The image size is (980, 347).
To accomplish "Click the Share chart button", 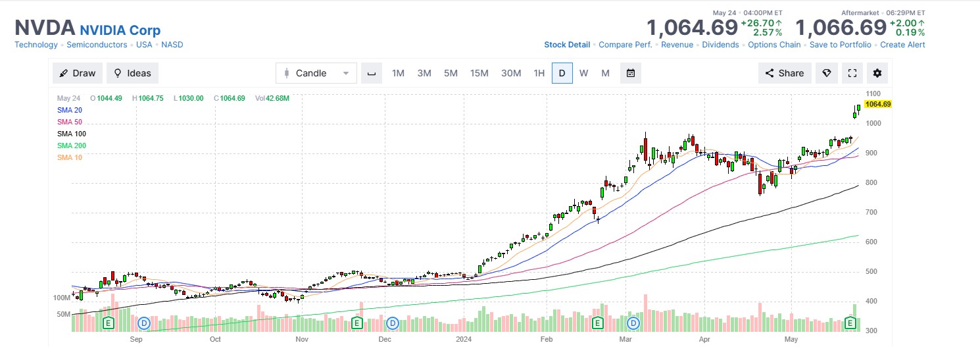I will 785,73.
